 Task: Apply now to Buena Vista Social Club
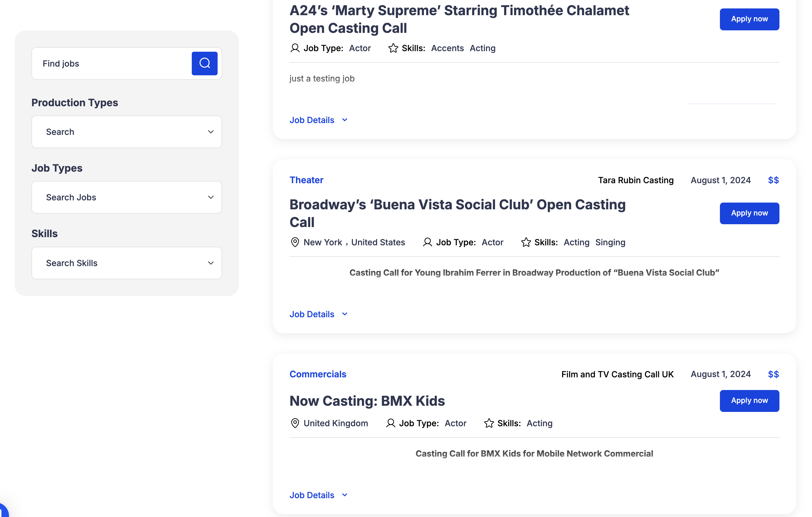tap(749, 213)
